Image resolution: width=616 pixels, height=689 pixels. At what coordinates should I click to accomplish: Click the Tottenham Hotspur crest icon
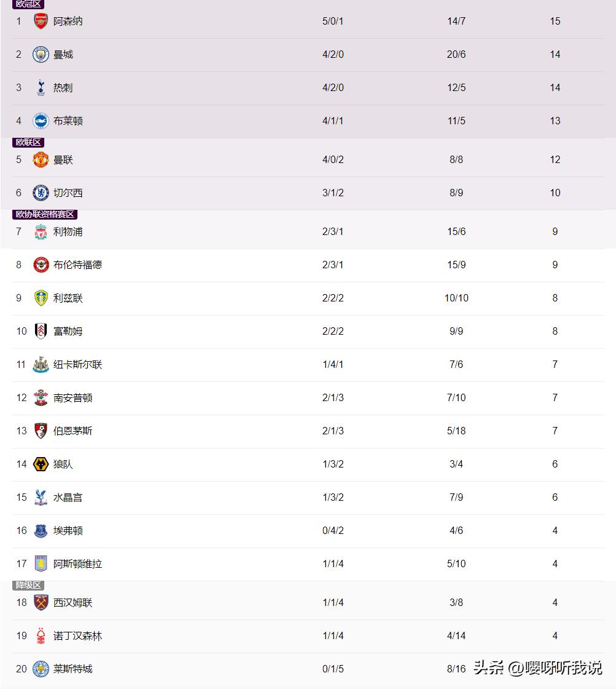[41, 87]
